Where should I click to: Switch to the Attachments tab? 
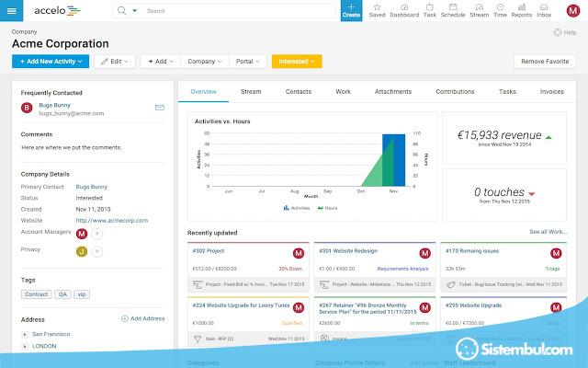393,92
